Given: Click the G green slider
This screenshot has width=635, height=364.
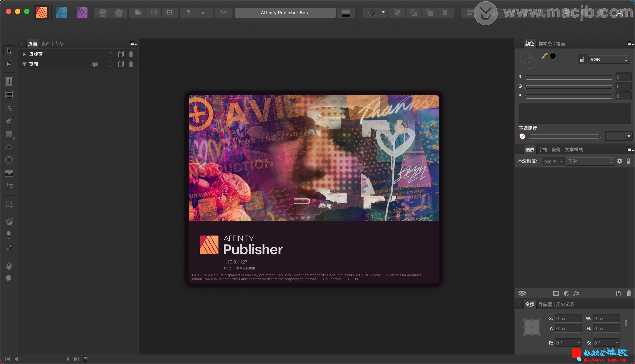Looking at the screenshot, I should tap(569, 87).
